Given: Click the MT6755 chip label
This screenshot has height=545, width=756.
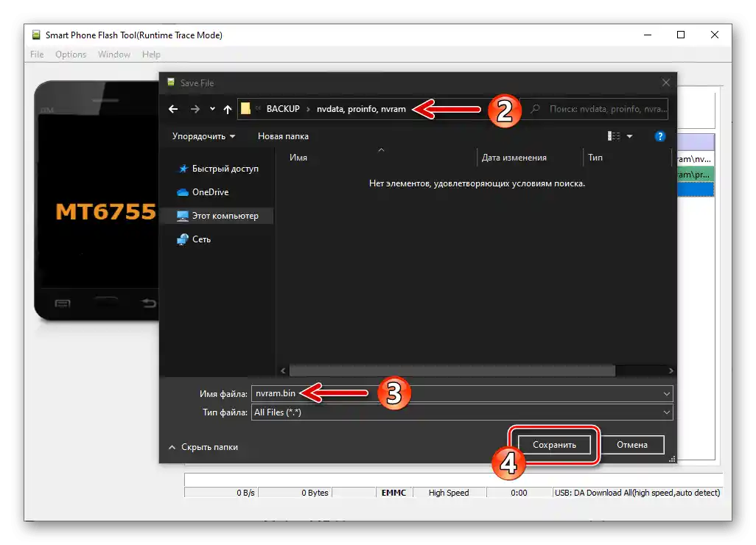Looking at the screenshot, I should 106,211.
